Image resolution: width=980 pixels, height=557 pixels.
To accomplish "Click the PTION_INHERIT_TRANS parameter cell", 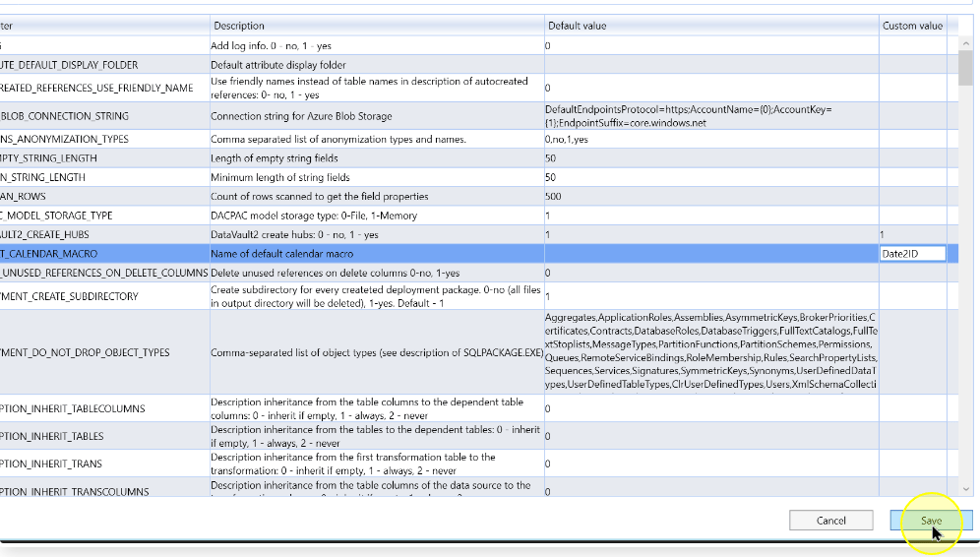I will click(x=104, y=464).
